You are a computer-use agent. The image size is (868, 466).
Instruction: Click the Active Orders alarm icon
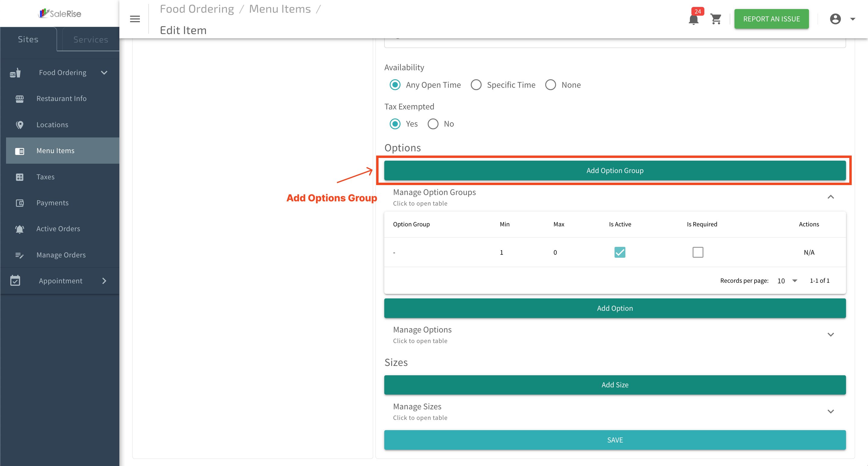[x=20, y=229]
